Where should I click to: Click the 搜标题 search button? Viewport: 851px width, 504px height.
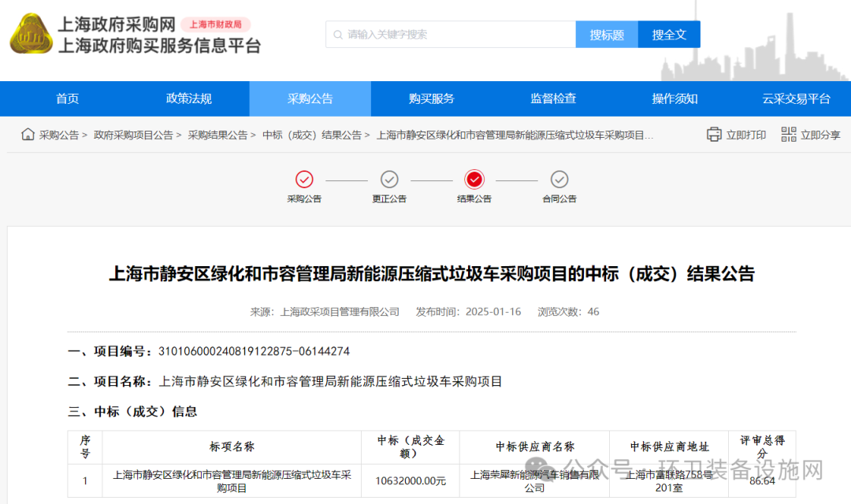[x=607, y=35]
